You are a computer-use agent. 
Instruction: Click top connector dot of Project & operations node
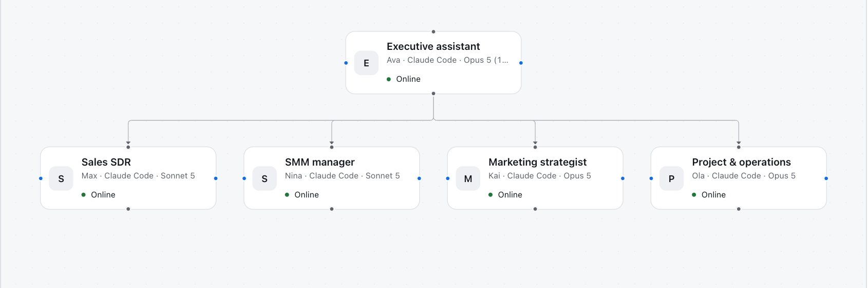[x=739, y=147]
